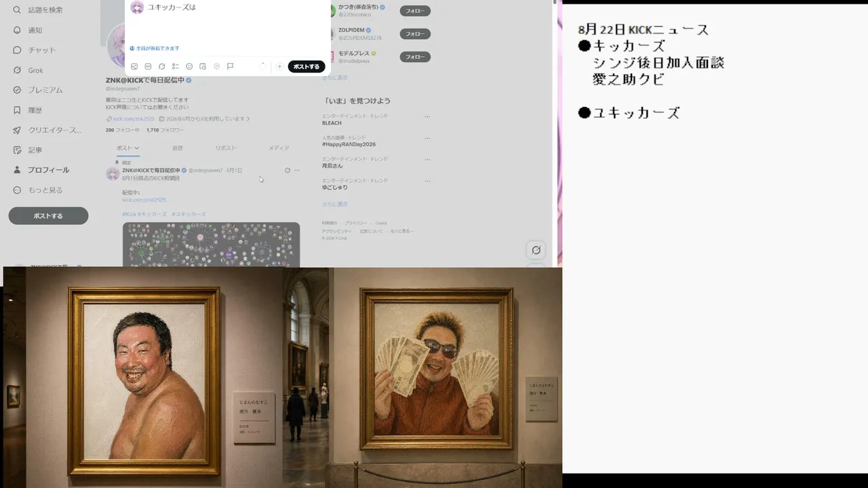Image resolution: width=868 pixels, height=488 pixels.
Task: Open the ZOLPIDEM suggested profile name
Action: point(351,30)
